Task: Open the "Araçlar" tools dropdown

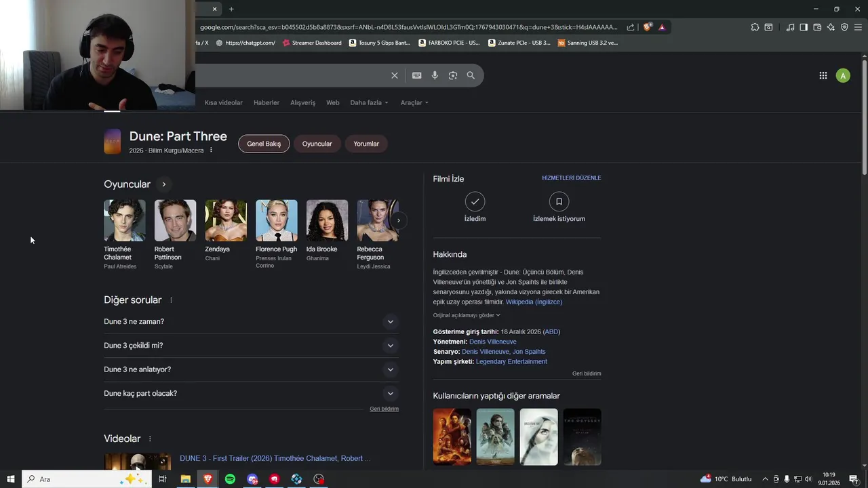Action: click(414, 103)
